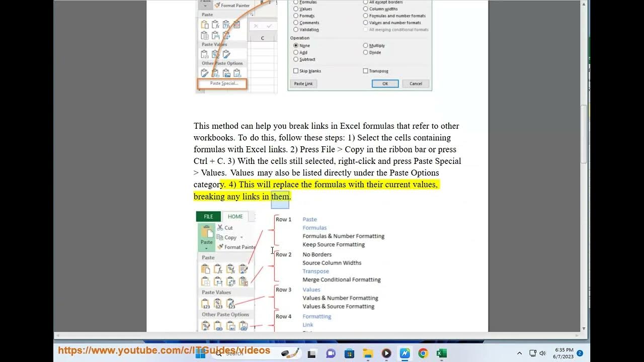Click the horizontal scrollbar left arrow

(57, 335)
